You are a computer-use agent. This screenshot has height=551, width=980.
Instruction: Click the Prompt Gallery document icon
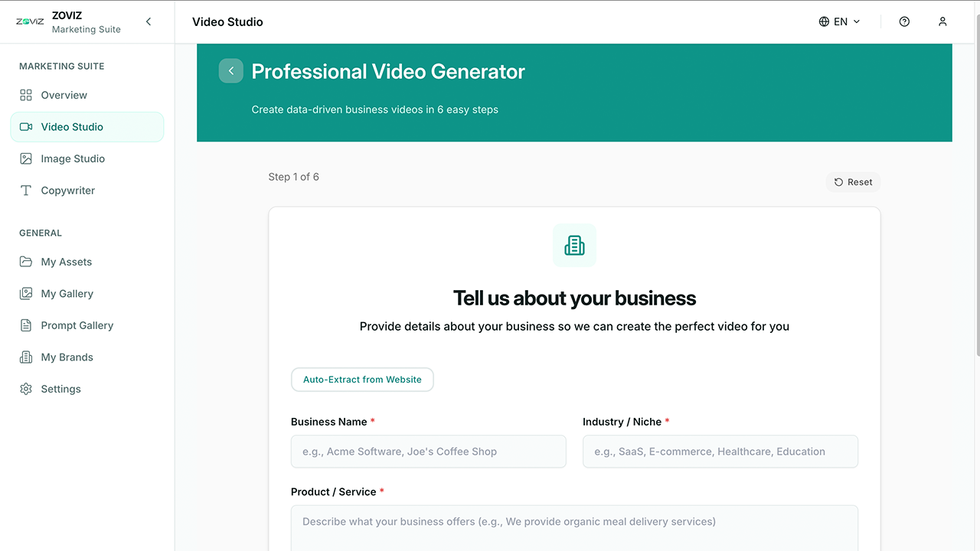[26, 325]
